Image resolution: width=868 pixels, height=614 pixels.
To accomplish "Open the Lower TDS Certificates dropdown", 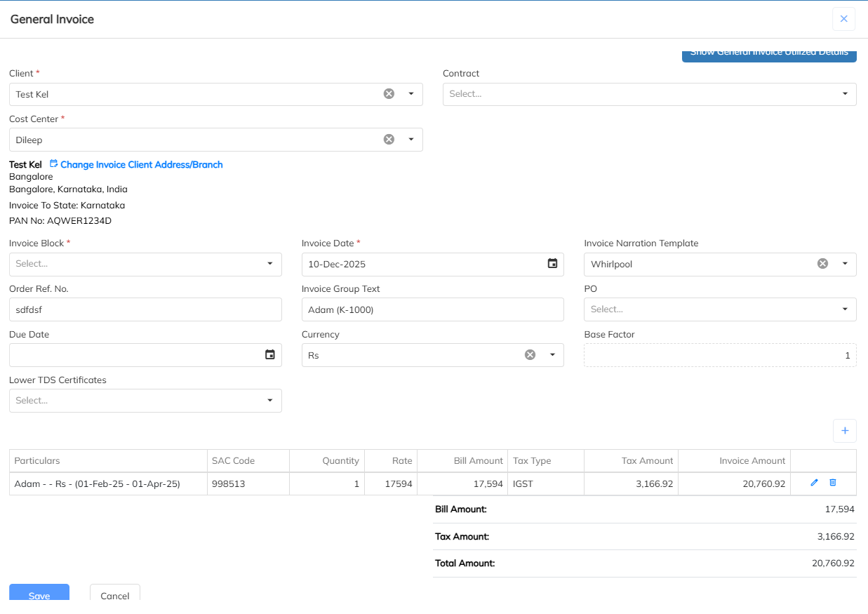I will 270,401.
